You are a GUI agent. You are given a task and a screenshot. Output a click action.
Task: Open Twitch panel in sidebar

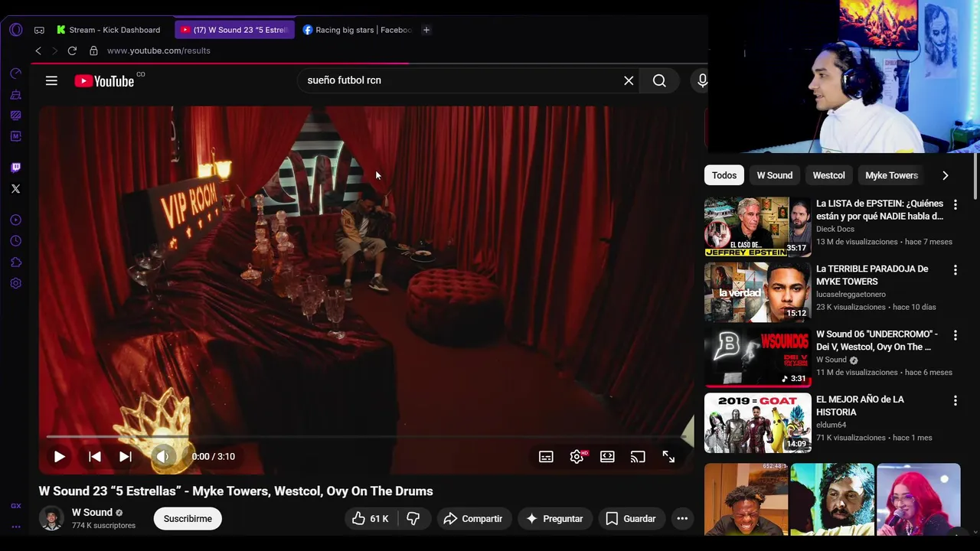click(x=16, y=168)
